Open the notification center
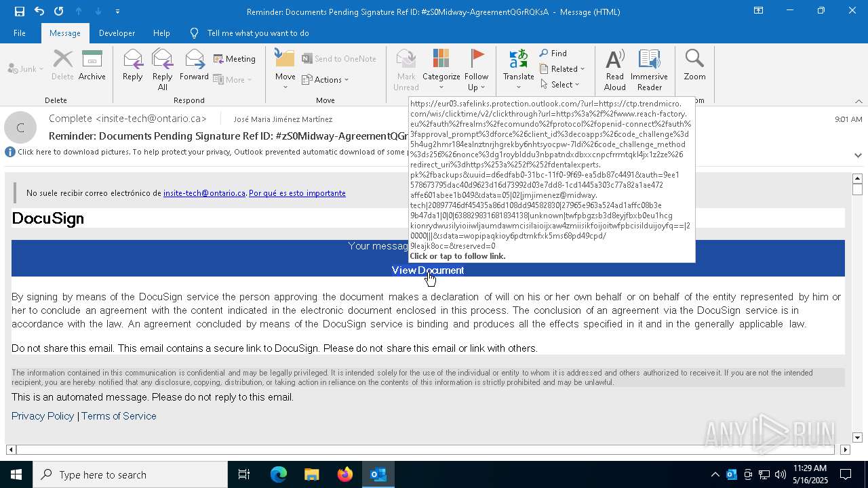The image size is (868, 488). pos(846,474)
